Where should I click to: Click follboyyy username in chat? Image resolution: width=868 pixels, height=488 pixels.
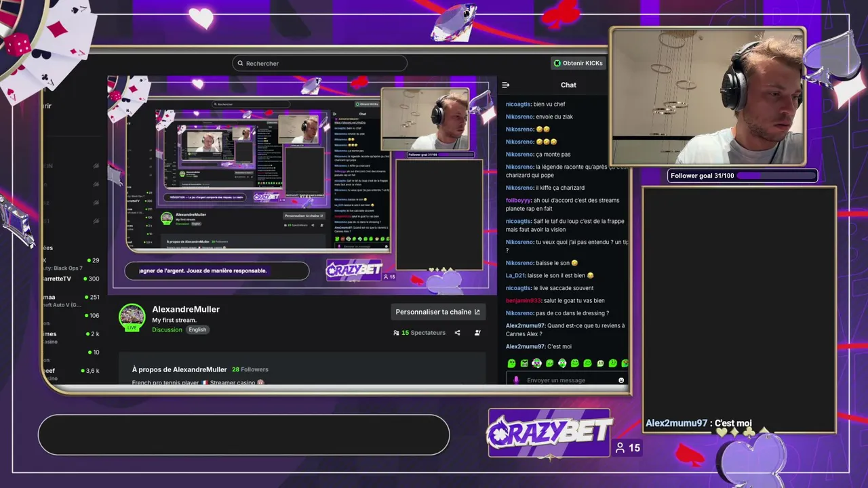click(518, 200)
